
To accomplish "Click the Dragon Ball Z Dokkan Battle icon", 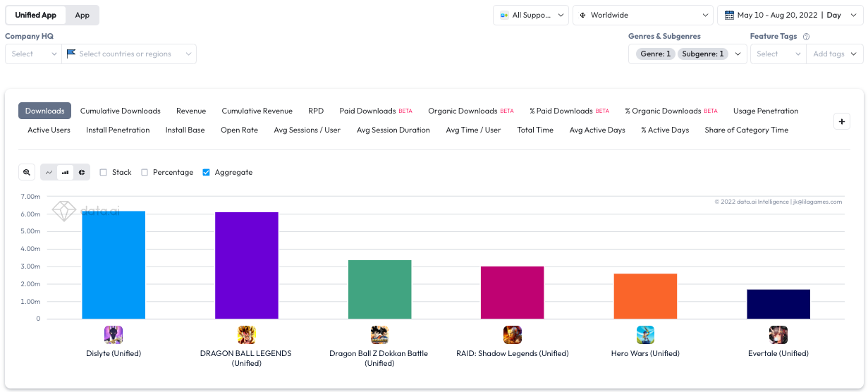I will point(379,335).
